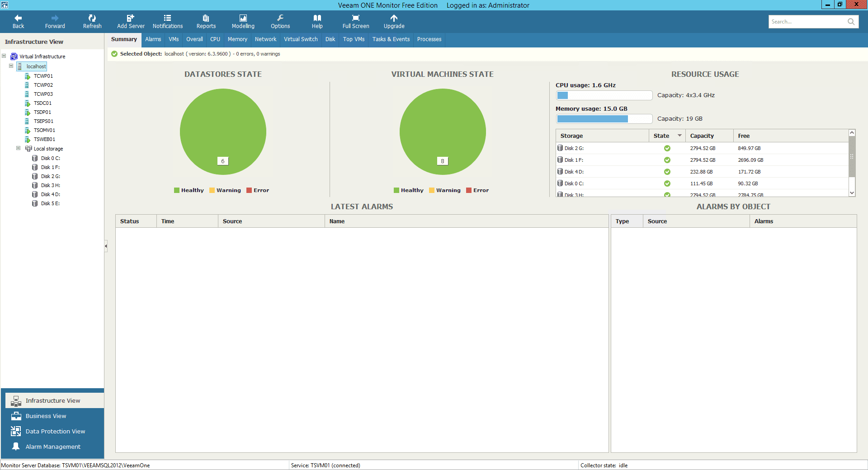
Task: Open the Alarms tab
Action: pyautogui.click(x=153, y=39)
